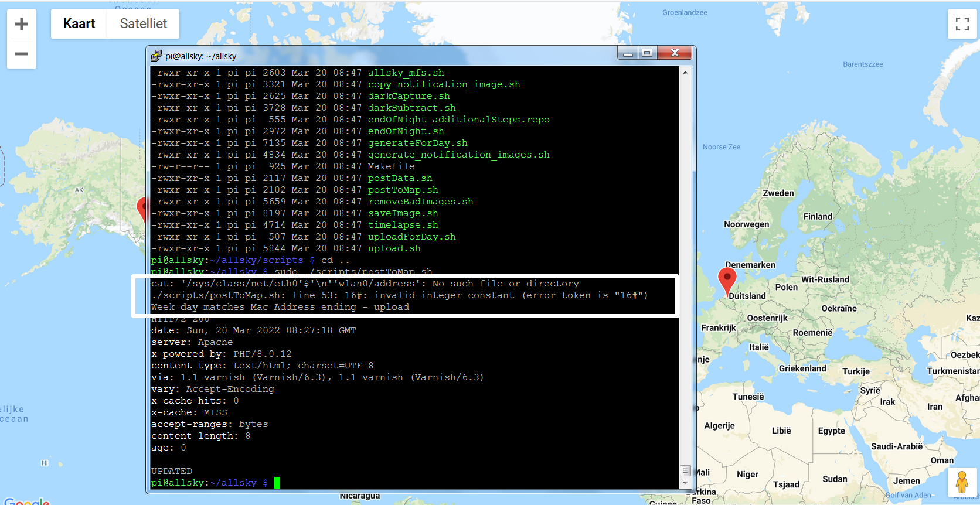Click endOfNight.sh file name
The height and width of the screenshot is (505, 980).
[406, 131]
